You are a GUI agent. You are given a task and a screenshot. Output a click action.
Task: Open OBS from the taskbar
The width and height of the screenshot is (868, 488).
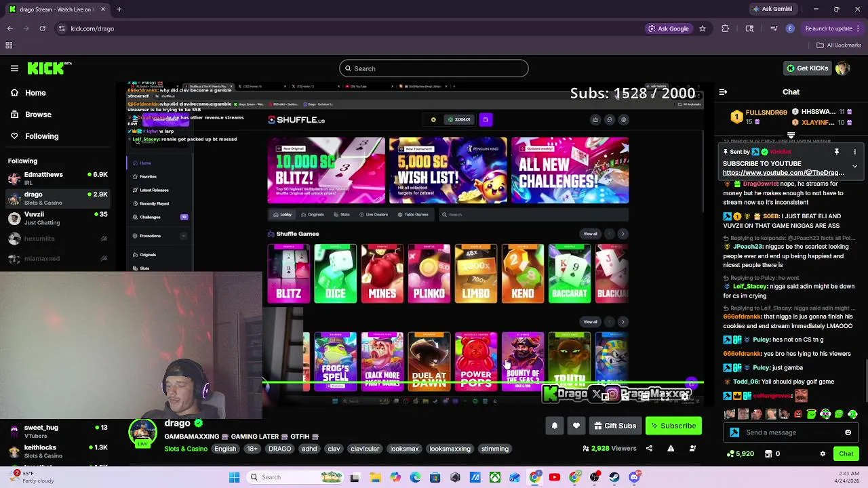click(595, 477)
